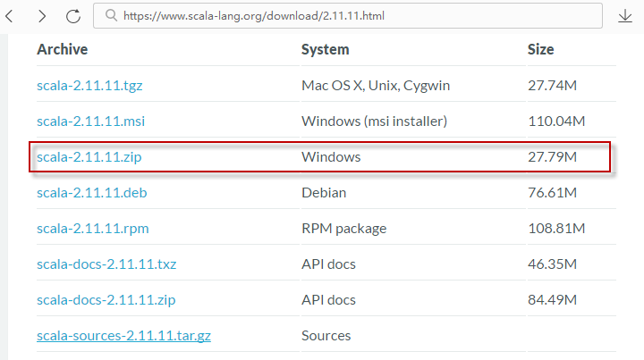Screen dimensions: 644x360
Task: Select the scala-2.11.11.rpm package link
Action: pos(92,228)
